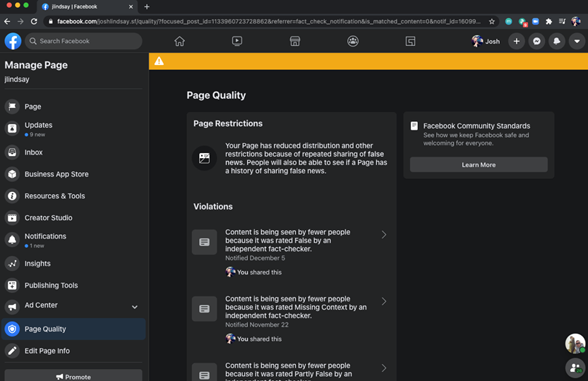Open the browser media control icon
The image size is (588, 381).
click(562, 21)
